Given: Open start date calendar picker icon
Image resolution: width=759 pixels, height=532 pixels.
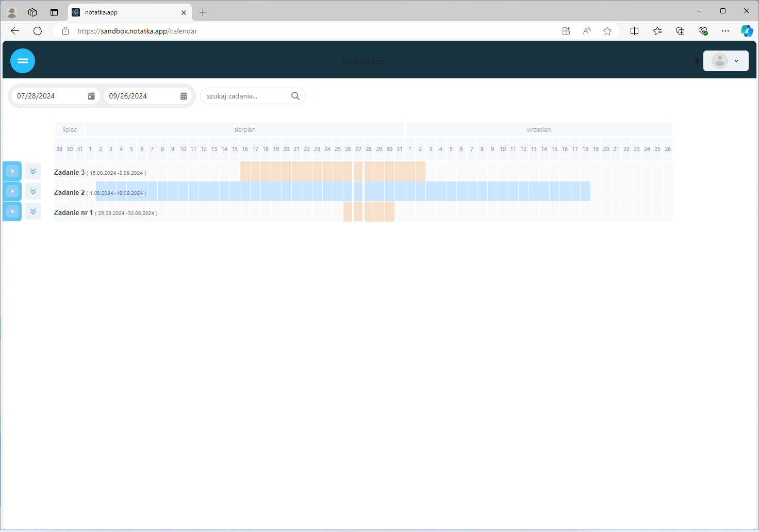Looking at the screenshot, I should coord(91,96).
